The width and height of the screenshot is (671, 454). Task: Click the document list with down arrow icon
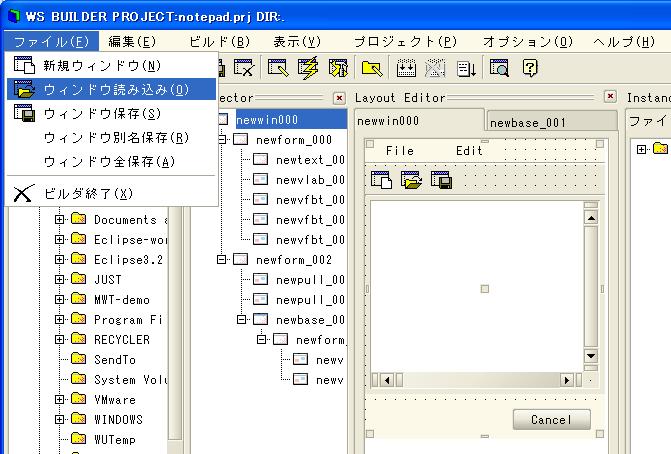tap(466, 68)
